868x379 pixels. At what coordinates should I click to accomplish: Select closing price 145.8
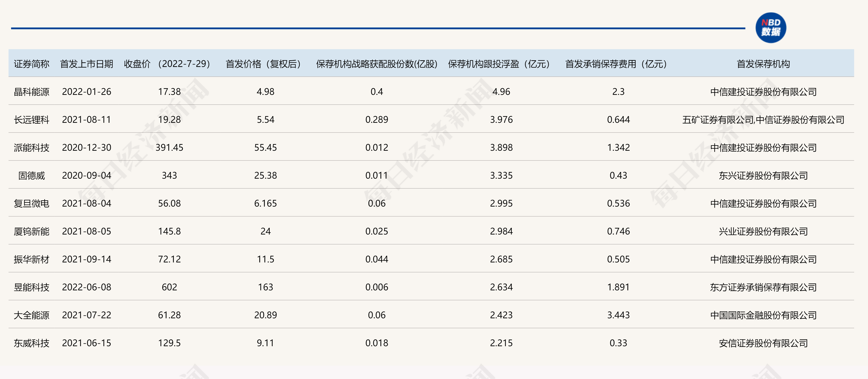point(170,232)
